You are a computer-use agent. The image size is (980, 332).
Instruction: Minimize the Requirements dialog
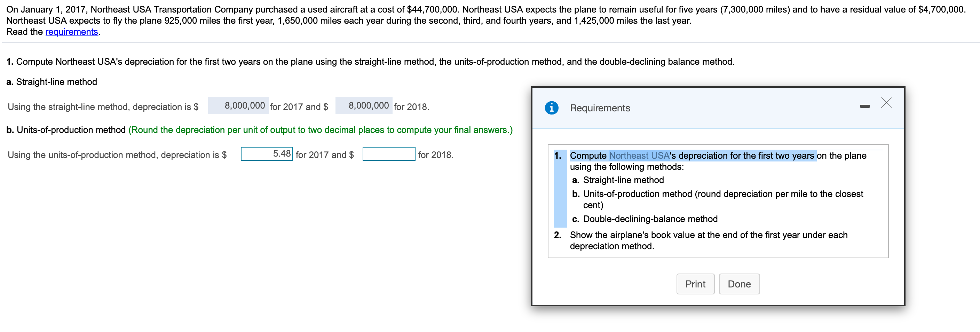[x=864, y=107]
